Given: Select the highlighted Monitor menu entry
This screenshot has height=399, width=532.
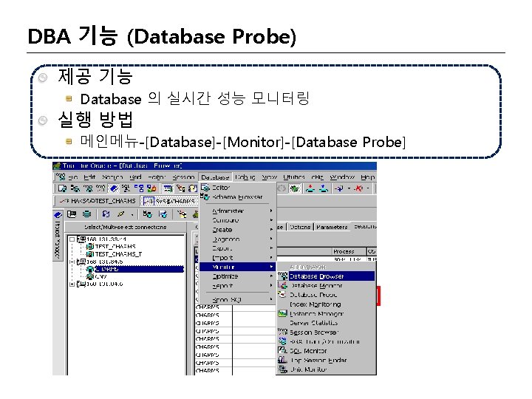Looking at the screenshot, I should point(237,267).
